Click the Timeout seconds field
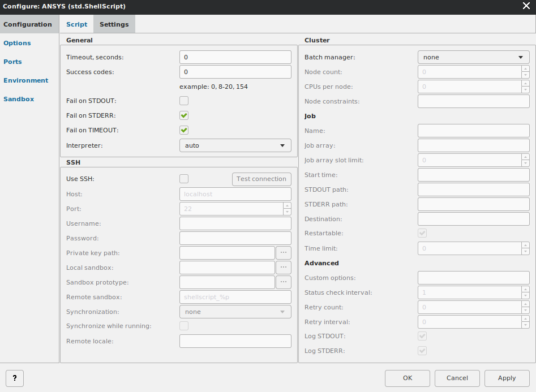This screenshot has width=536, height=392. click(x=235, y=57)
